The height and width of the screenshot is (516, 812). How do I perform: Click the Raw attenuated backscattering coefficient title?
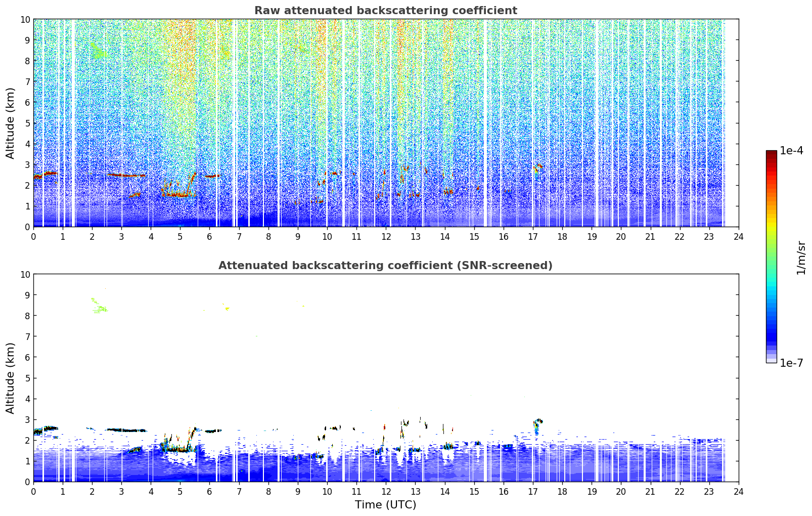tap(385, 11)
